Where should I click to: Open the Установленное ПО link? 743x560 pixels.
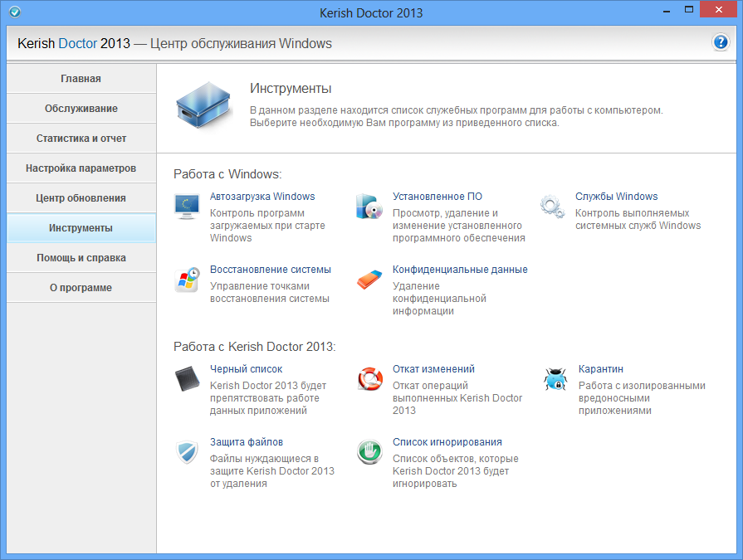pos(437,197)
